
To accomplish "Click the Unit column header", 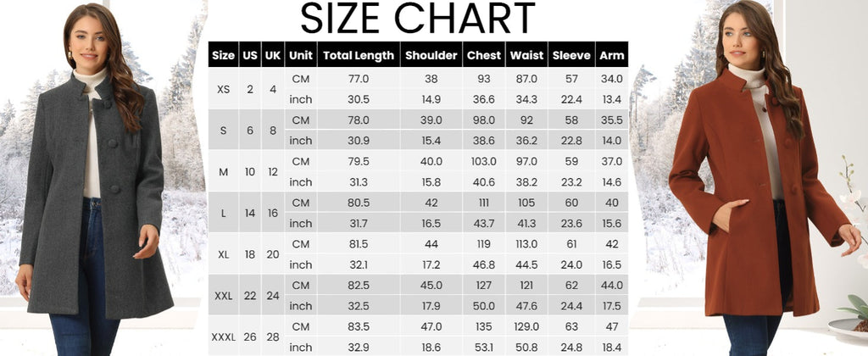I will pos(301,55).
